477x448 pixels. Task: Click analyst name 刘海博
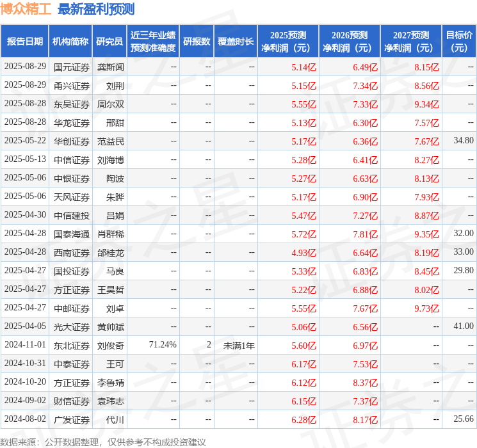pos(110,160)
